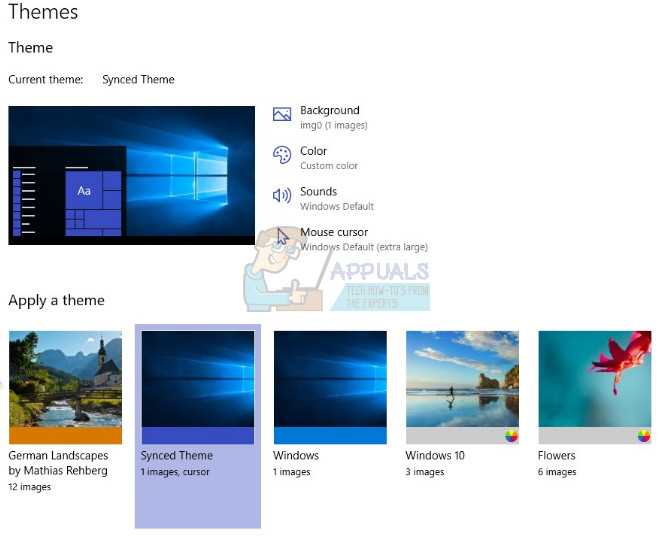
Task: Open the Background settings link
Action: coord(334,117)
